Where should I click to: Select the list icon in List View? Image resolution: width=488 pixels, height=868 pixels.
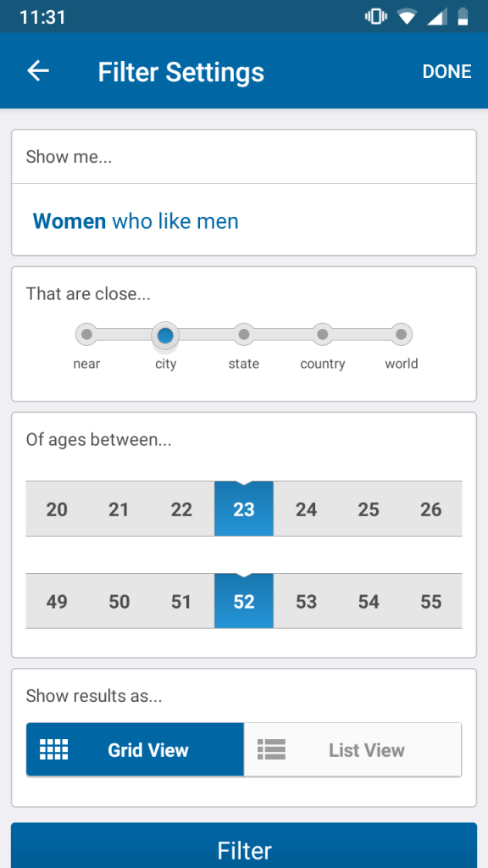(x=271, y=749)
